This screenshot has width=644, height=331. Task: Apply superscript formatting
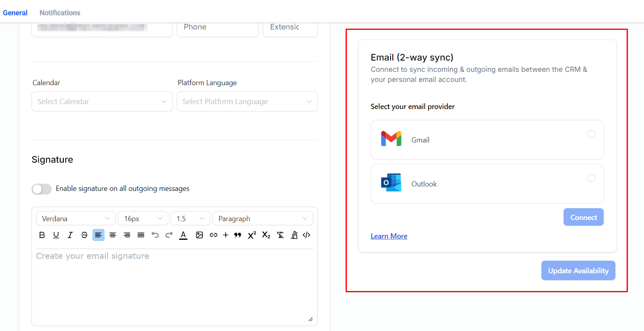coord(252,235)
